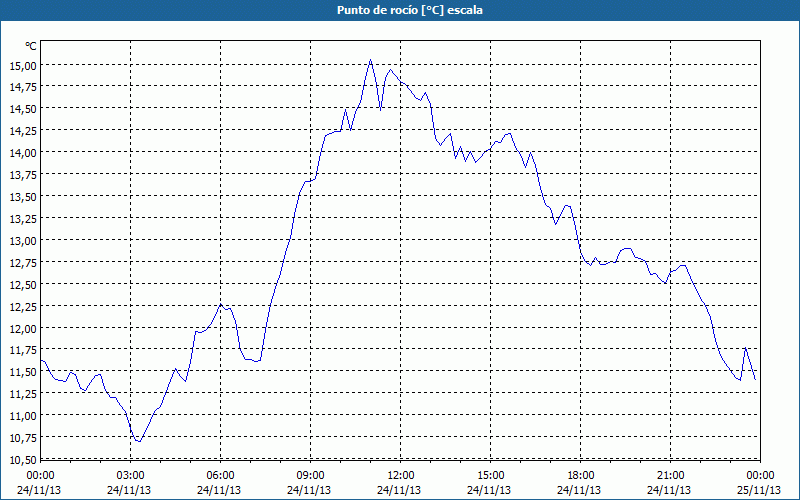Screen dimensions: 800x500
Task: Click the 13,25 y-axis value
Action: [23, 218]
